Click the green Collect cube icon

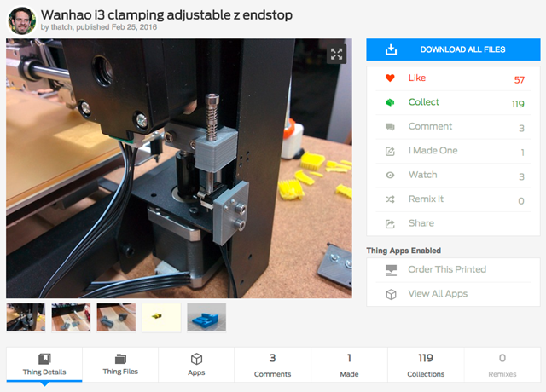tap(390, 102)
